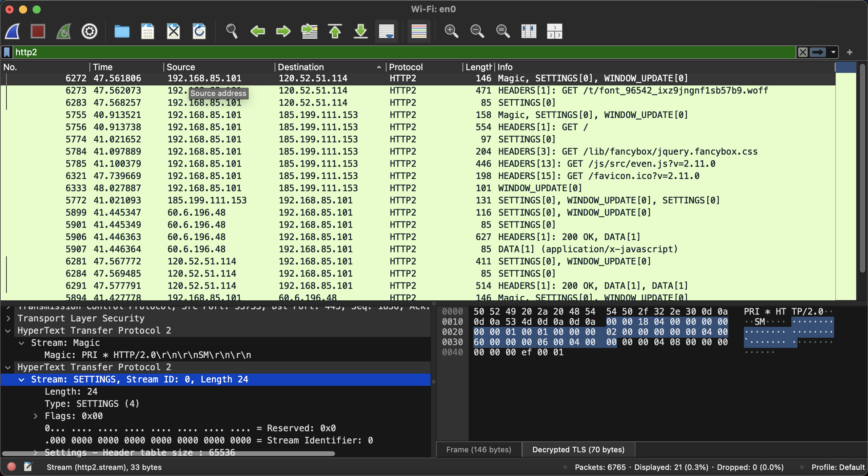Click the find packet magnifier icon

232,32
